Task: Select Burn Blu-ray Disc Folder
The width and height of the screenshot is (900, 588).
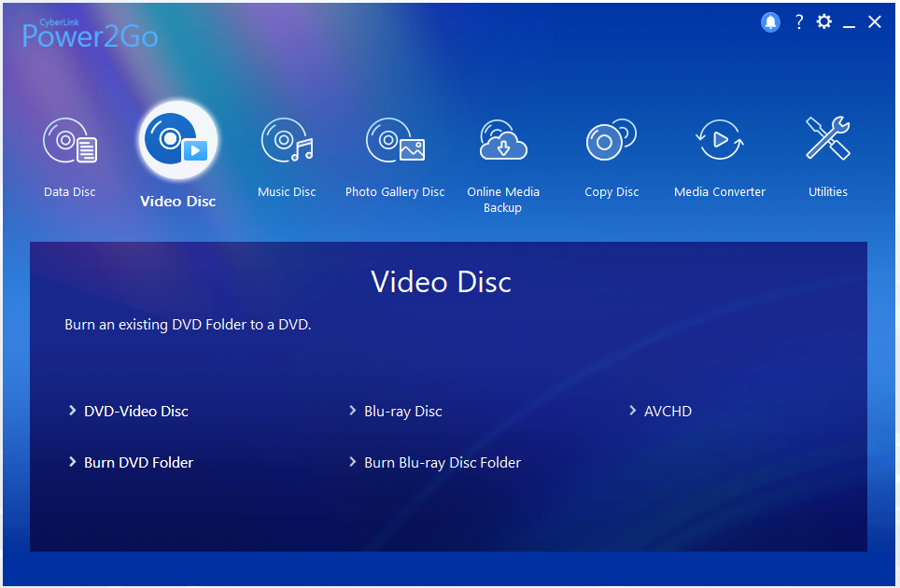Action: pos(443,463)
